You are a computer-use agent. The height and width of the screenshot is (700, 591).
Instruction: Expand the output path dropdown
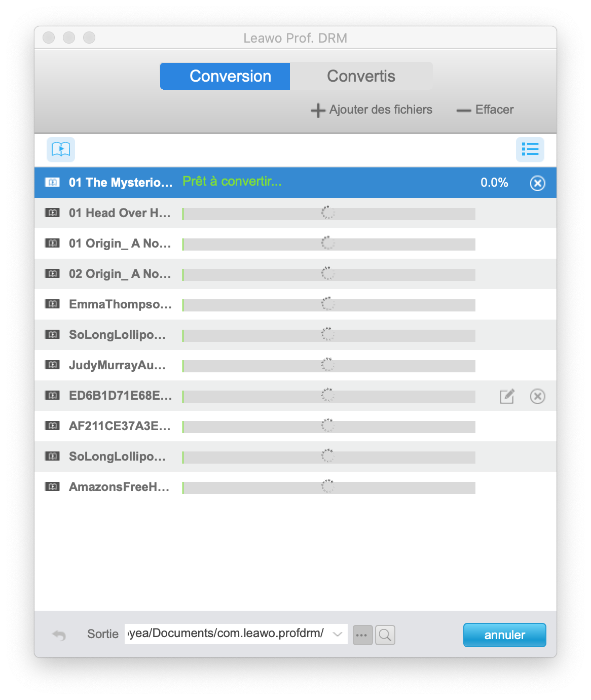pos(338,634)
